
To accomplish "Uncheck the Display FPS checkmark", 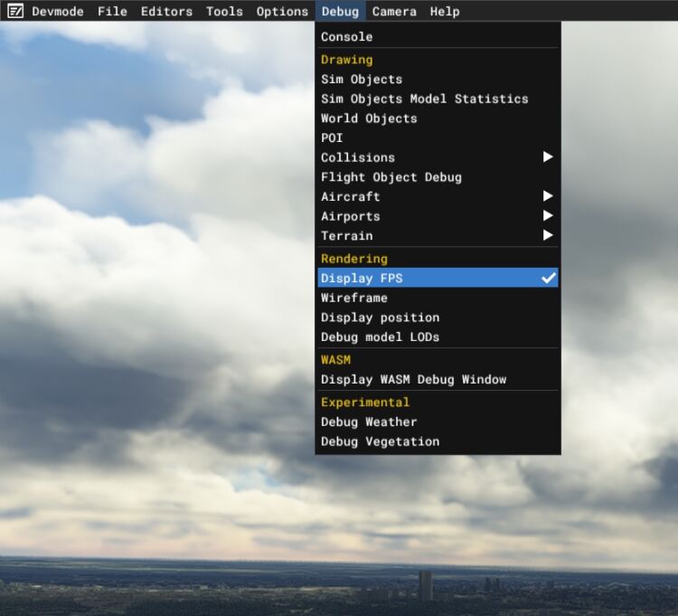I will 548,279.
